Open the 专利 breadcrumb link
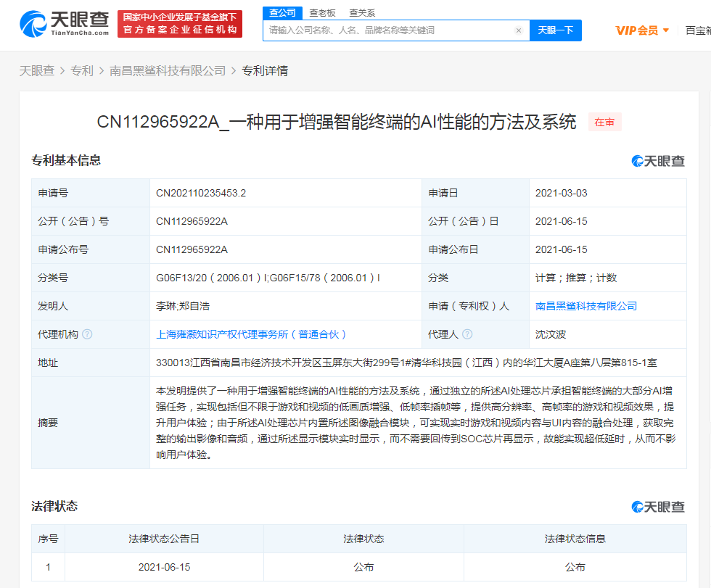 pos(82,71)
